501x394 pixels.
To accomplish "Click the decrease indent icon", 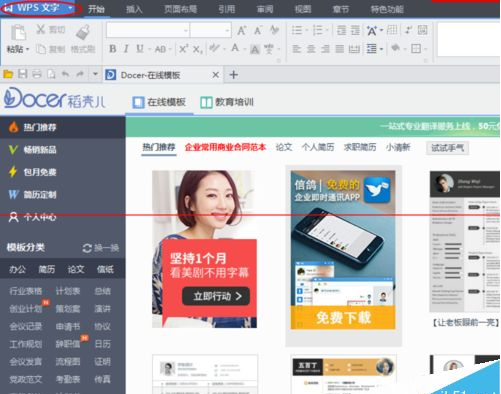I will [x=341, y=30].
